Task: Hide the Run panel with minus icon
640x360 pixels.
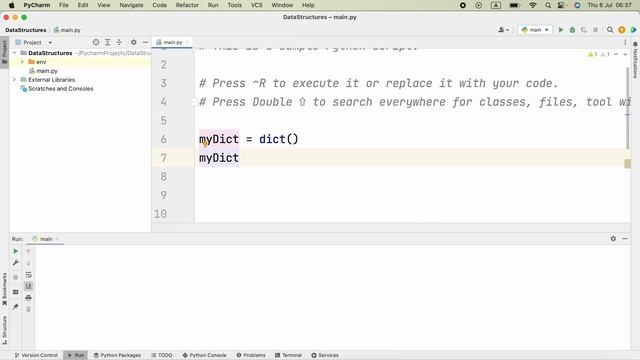Action: pyautogui.click(x=625, y=238)
